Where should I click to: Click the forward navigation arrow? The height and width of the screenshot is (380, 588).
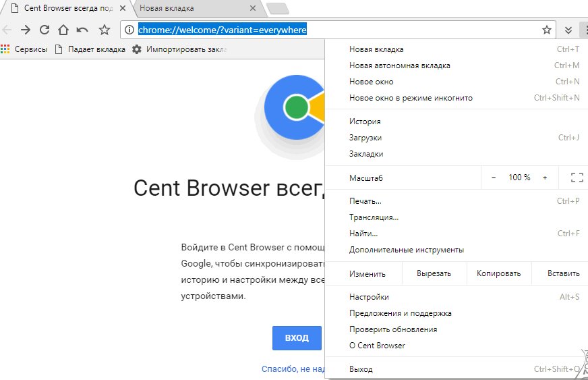coord(26,30)
